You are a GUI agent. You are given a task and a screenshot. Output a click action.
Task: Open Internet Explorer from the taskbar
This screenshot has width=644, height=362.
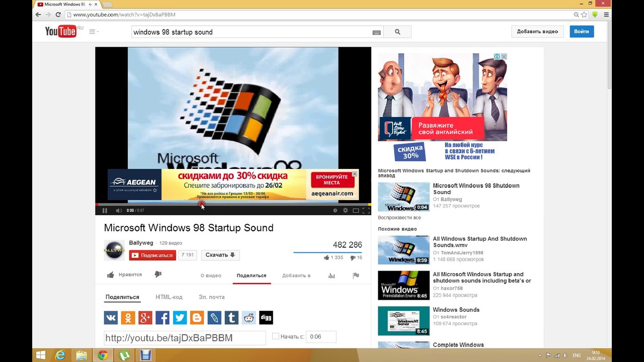(60, 355)
